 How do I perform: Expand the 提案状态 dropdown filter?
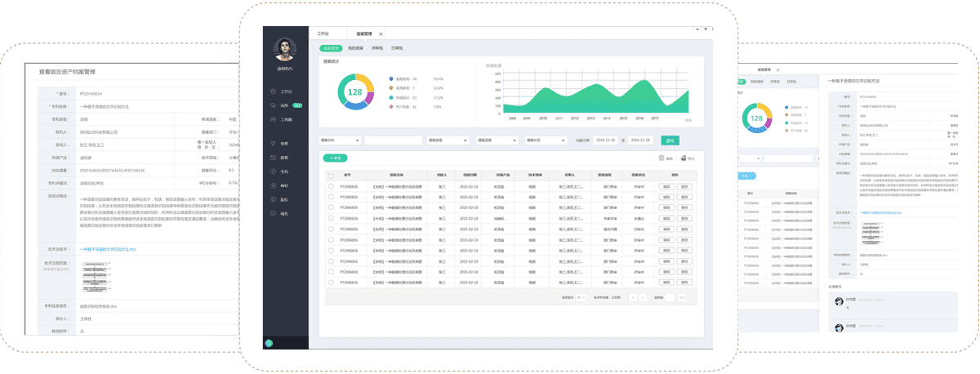(544, 140)
